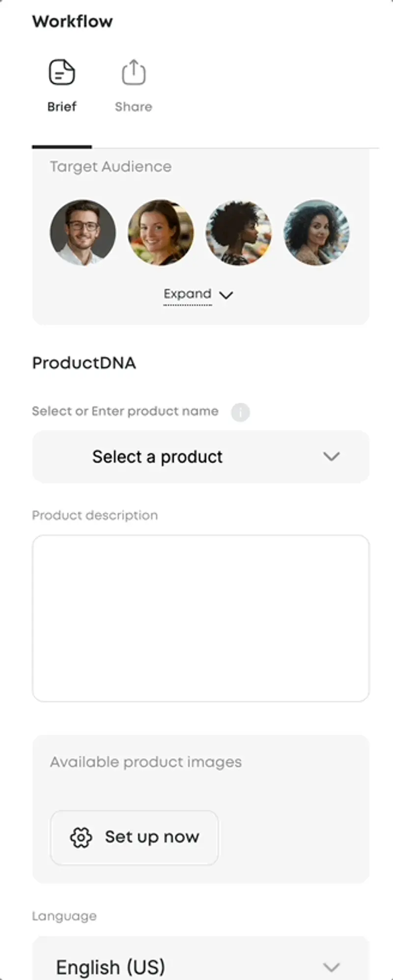Select the smiling brown-haired woman avatar

[161, 232]
